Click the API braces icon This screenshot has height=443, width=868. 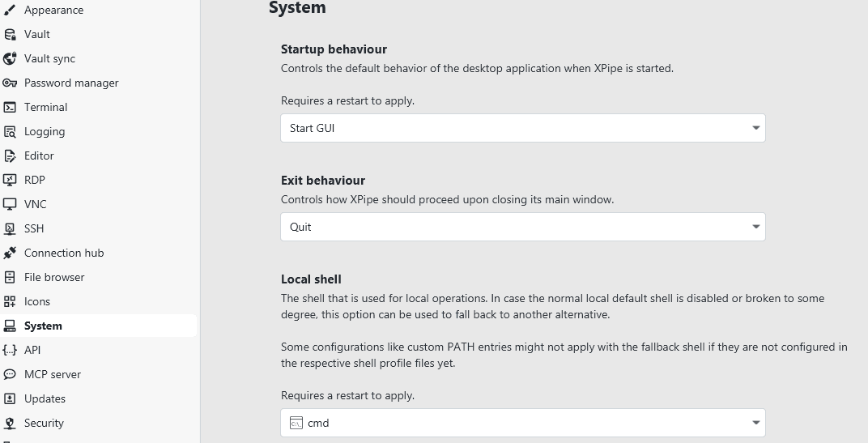10,351
